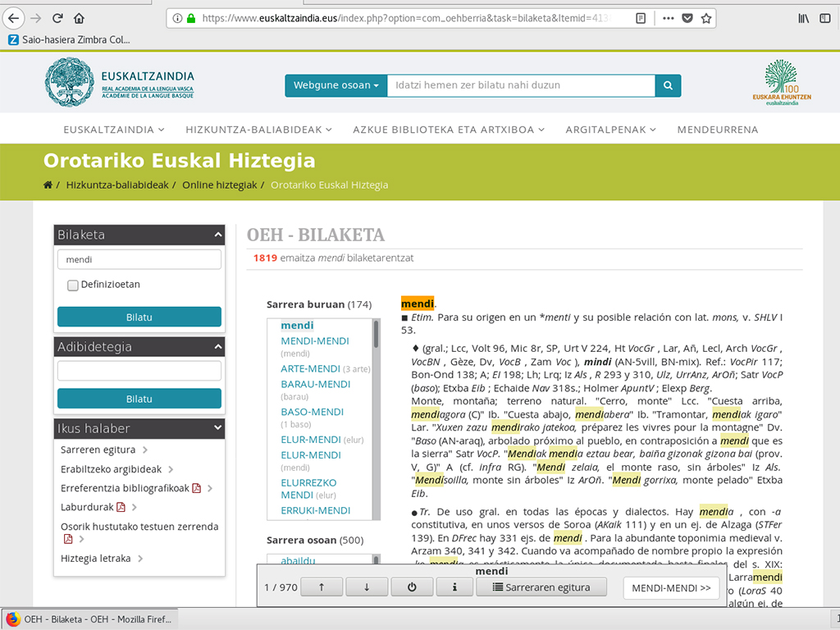
Task: Open Erabiltzeko argibideak link
Action: [111, 468]
